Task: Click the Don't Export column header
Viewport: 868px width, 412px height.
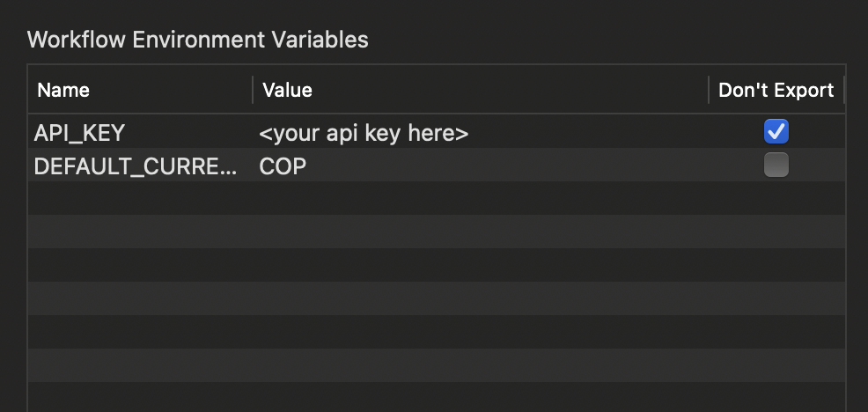Action: [776, 90]
